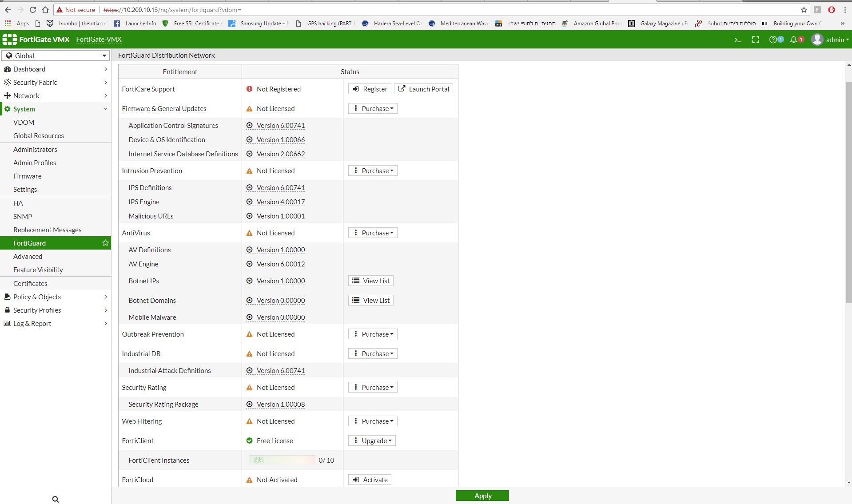Expand the Network menu
This screenshot has height=504, width=852.
click(56, 95)
